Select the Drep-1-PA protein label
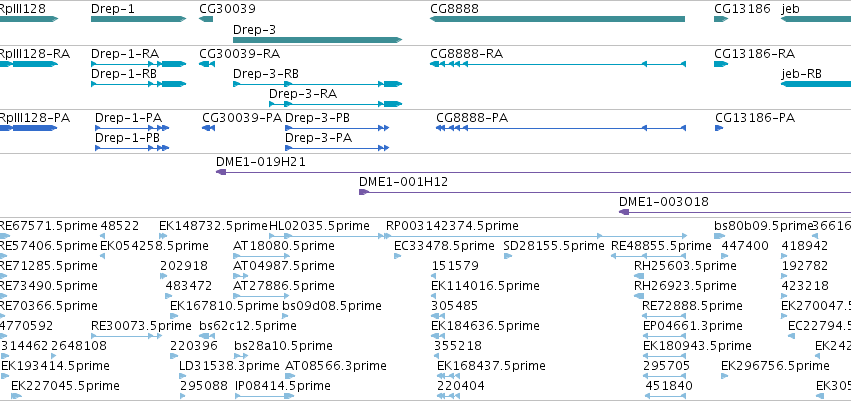 pos(129,118)
